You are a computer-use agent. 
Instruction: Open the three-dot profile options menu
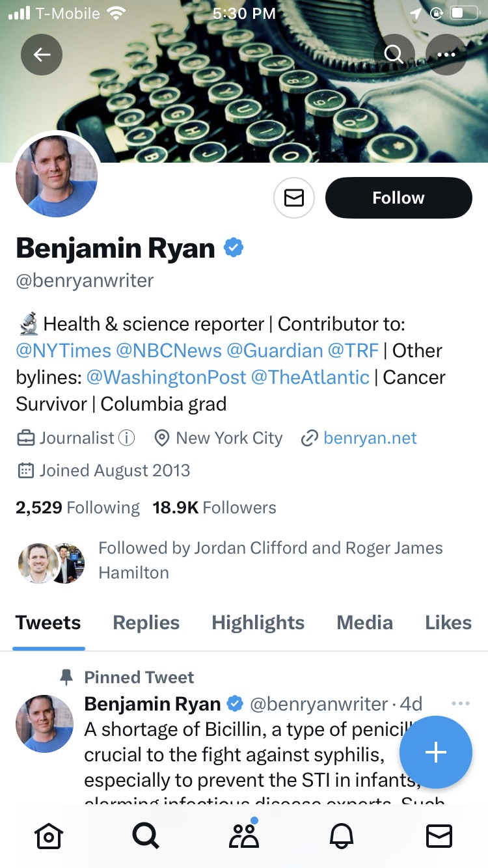pyautogui.click(x=446, y=55)
